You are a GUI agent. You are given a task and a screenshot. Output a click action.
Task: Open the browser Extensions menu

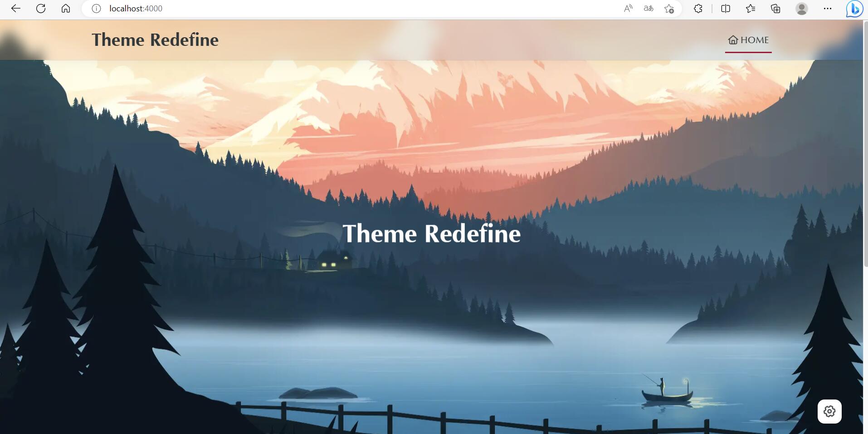(698, 9)
